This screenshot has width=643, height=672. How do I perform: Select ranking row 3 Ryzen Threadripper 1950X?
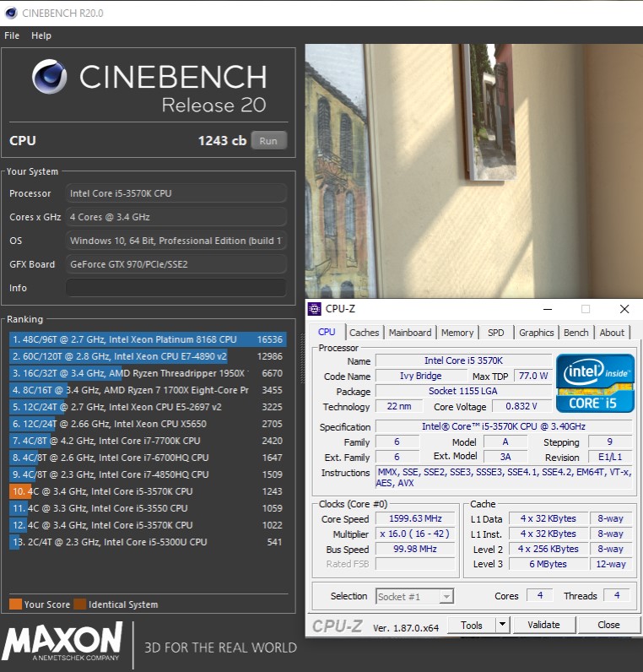pyautogui.click(x=148, y=373)
